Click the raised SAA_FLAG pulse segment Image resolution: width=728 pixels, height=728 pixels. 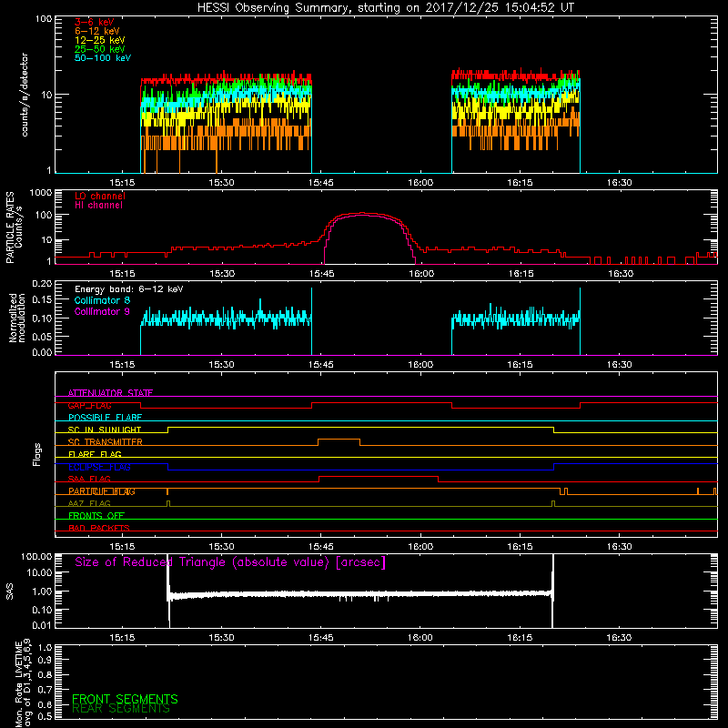point(379,476)
